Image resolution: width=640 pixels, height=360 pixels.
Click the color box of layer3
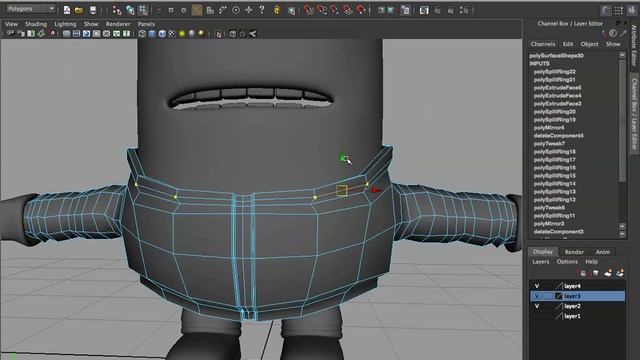[559, 296]
